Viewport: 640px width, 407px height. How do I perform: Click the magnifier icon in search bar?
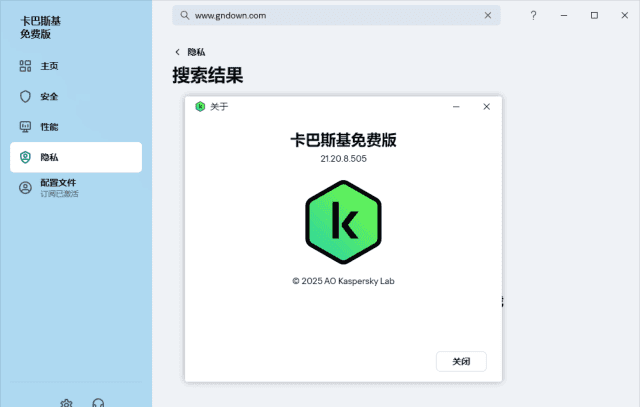(184, 16)
